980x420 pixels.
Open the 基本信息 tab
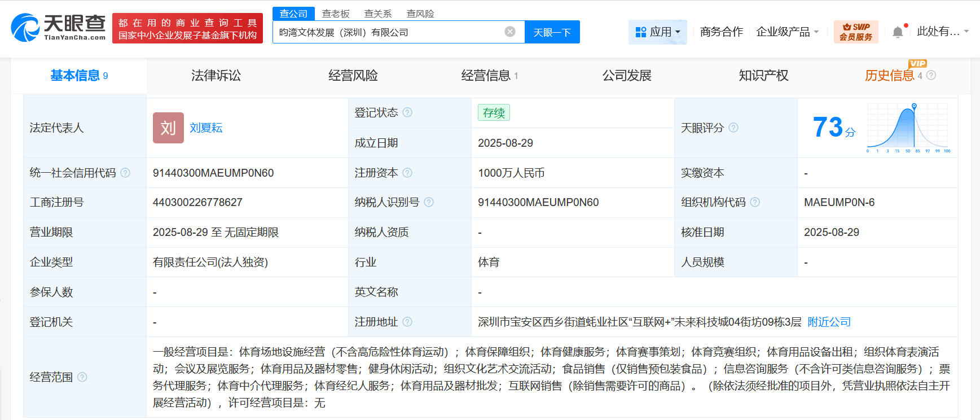pos(79,76)
